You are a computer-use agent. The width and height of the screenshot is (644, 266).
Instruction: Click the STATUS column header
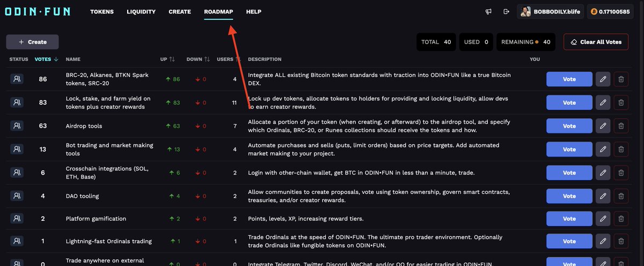point(19,59)
